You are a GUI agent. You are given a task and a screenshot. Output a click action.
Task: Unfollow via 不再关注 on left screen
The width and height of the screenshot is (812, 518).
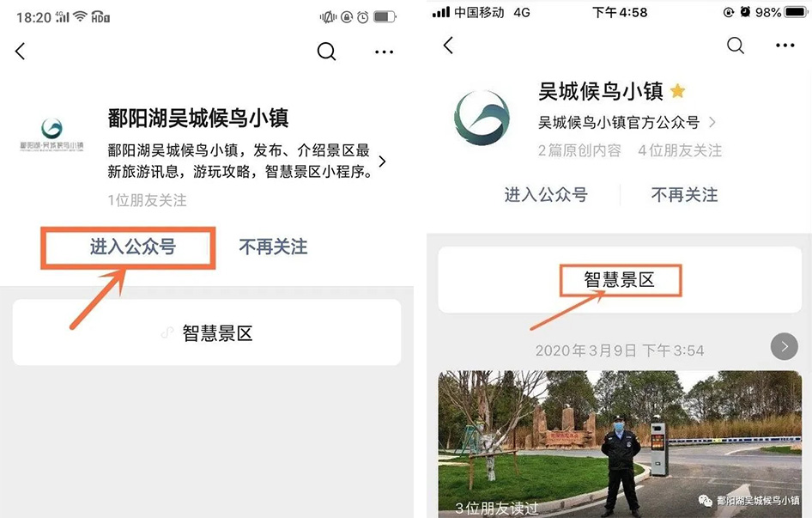(x=273, y=247)
